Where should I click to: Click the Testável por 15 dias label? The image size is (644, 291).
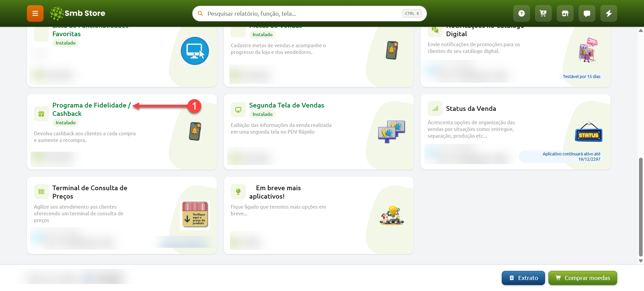(582, 77)
